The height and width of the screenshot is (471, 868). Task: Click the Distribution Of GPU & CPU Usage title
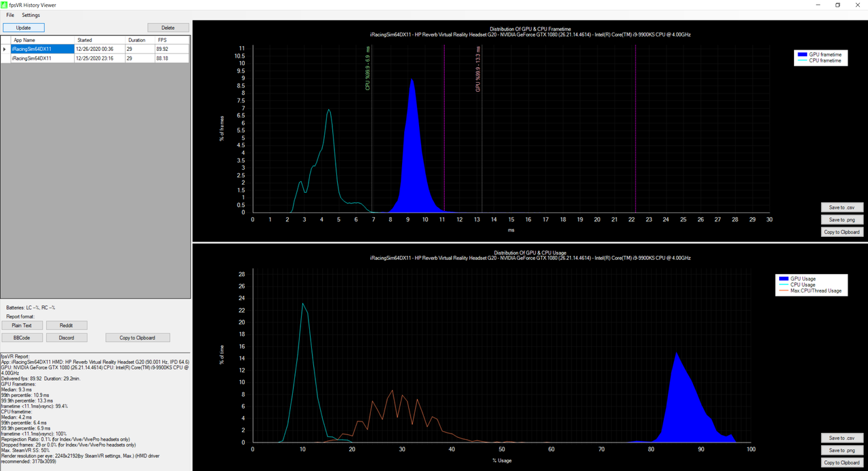point(530,252)
